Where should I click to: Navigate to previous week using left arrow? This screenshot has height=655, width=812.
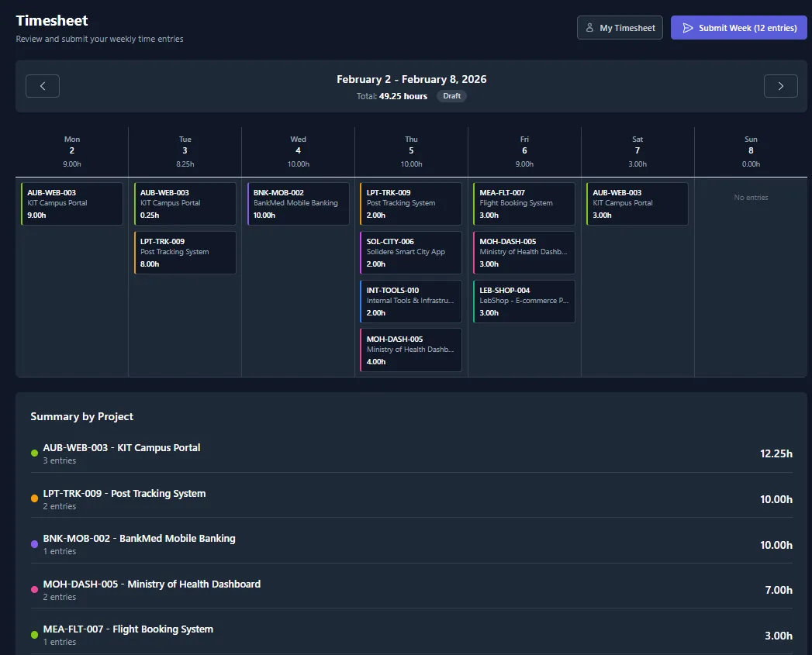pos(42,85)
